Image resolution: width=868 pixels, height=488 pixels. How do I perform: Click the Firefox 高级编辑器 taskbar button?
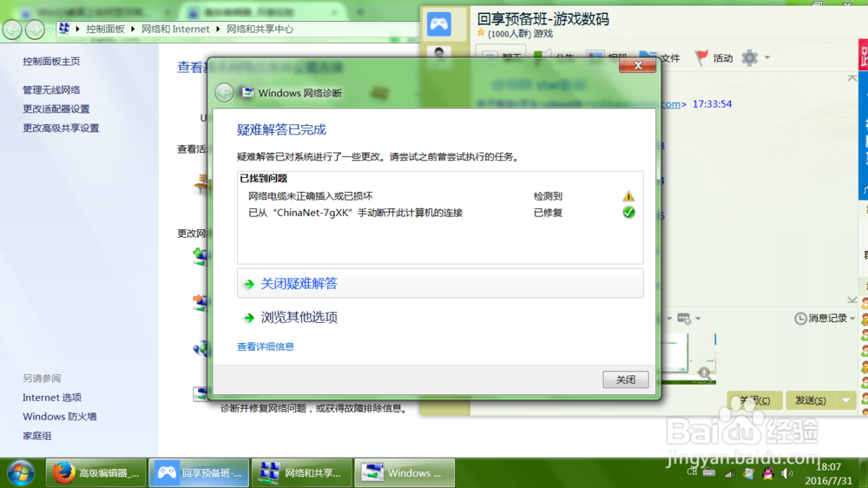(x=95, y=473)
